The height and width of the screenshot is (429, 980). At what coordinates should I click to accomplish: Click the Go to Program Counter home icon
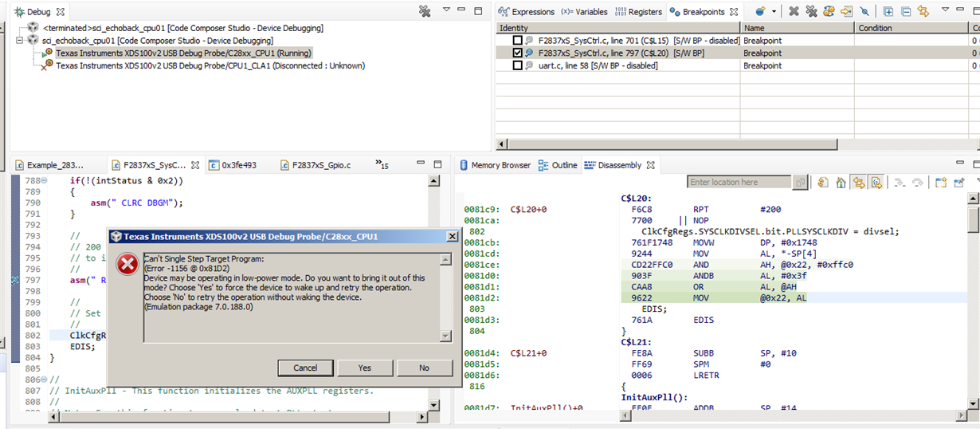point(841,182)
